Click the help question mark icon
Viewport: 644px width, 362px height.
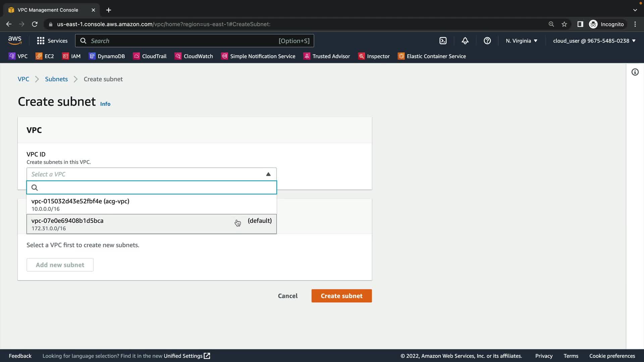pyautogui.click(x=487, y=41)
